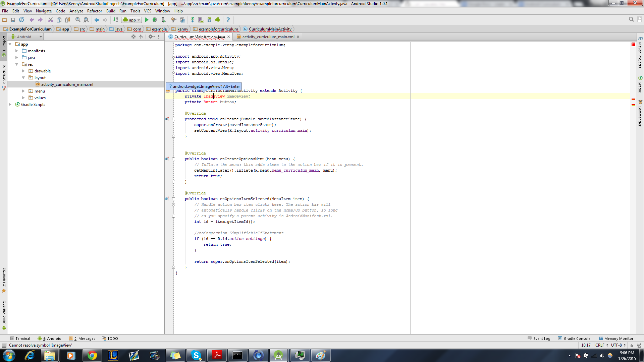Screen dimensions: 644x362
Task: Click the Sync Project with Gradle icon
Action: (x=193, y=20)
